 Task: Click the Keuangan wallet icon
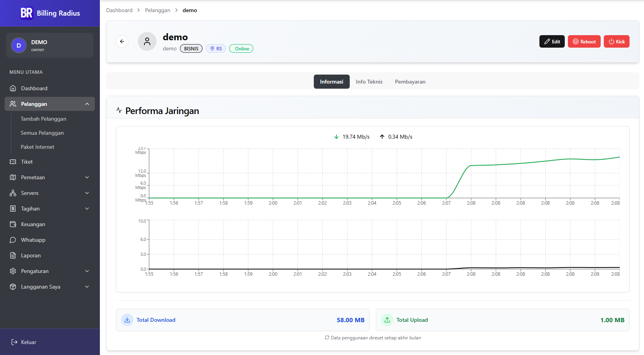click(x=13, y=224)
